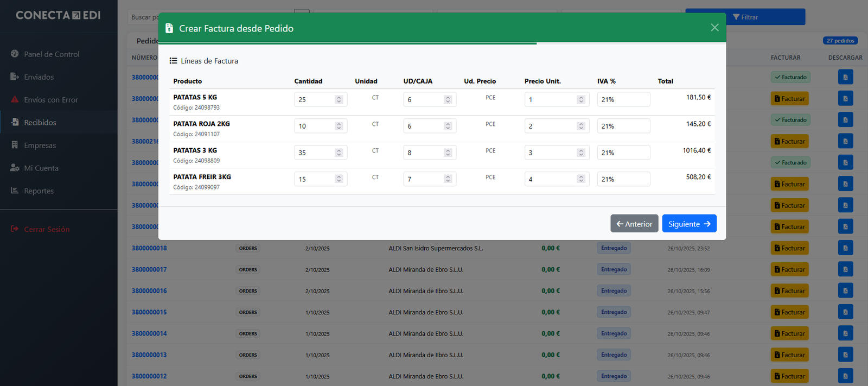Open order 3800000016 link
The height and width of the screenshot is (386, 868).
pos(149,291)
